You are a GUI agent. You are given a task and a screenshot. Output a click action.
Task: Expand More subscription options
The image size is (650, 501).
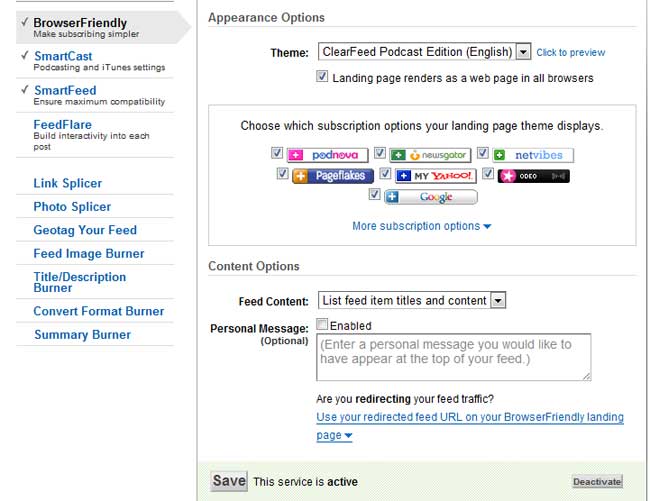[421, 226]
